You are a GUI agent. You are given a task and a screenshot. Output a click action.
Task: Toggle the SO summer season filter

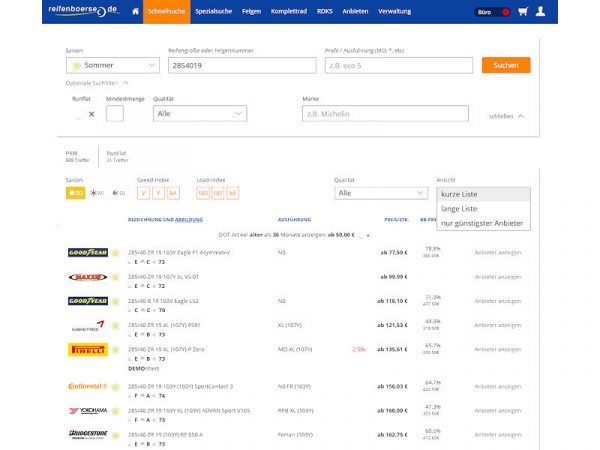(75, 193)
